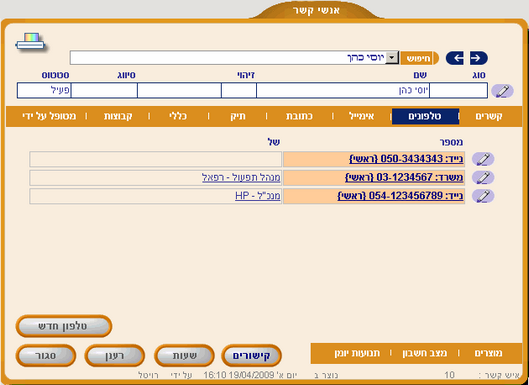529x385 pixels.
Task: Open the מצב חשבון bottom tab
Action: click(424, 353)
